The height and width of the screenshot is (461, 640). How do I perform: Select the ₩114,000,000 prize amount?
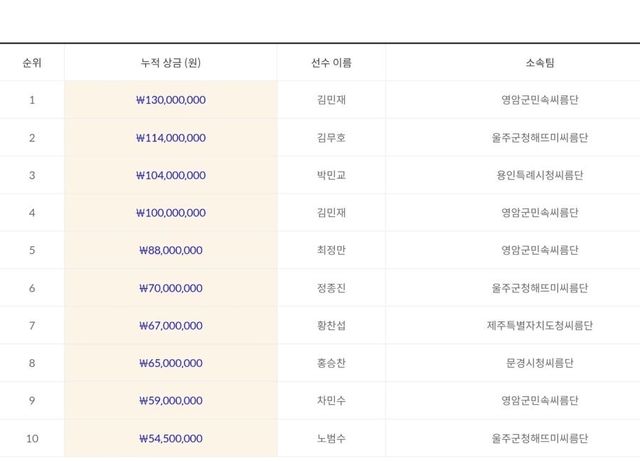click(x=171, y=138)
